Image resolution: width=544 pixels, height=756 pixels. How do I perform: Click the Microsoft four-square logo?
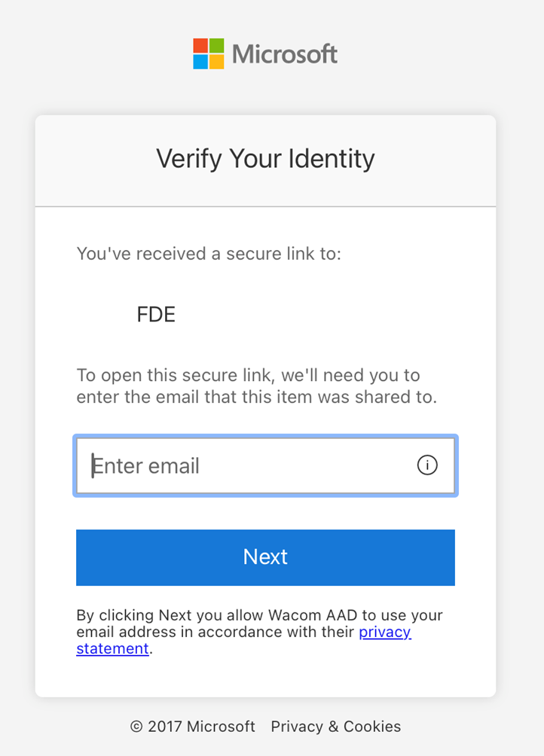click(209, 53)
